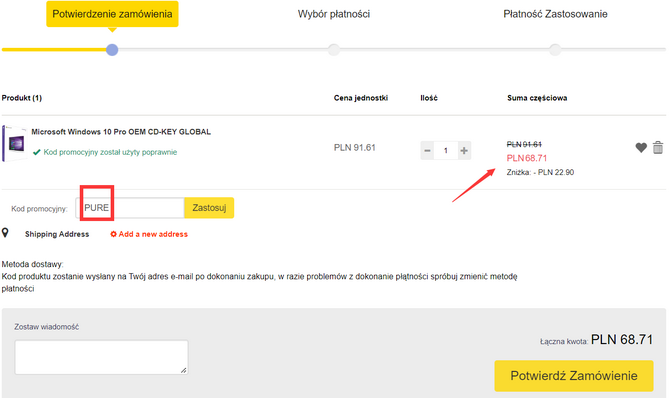Click the Zostaw wiadomość message textarea
The height and width of the screenshot is (398, 670).
[x=101, y=357]
